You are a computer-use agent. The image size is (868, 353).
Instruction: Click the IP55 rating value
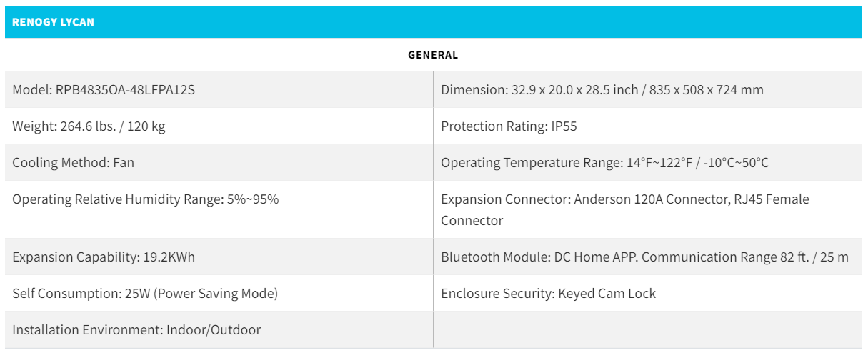pos(564,126)
